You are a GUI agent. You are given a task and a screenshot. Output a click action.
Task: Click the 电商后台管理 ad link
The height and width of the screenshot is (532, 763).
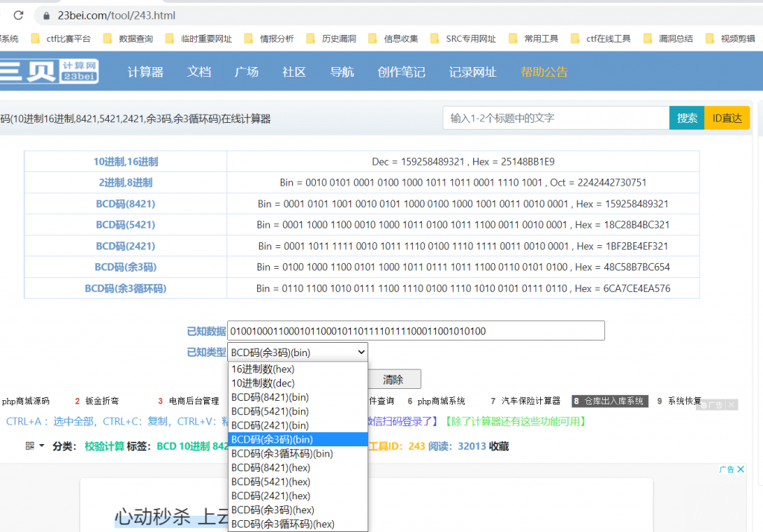pyautogui.click(x=194, y=401)
